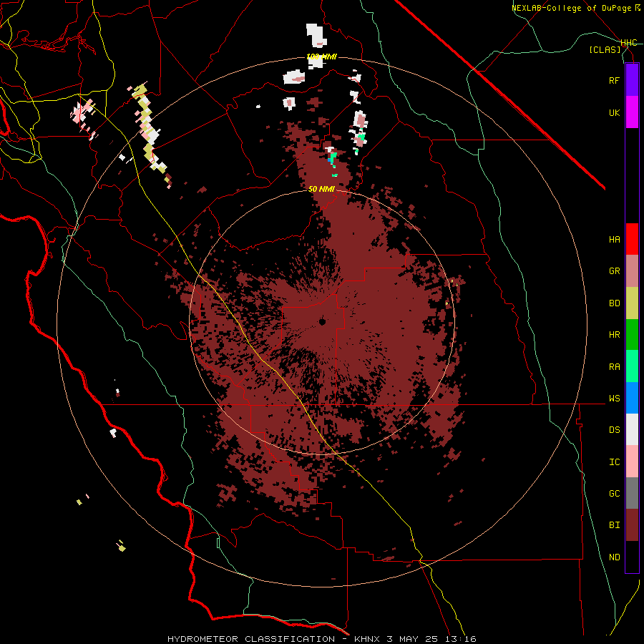The image size is (644, 644).
Task: Click the UK legend label
Action: pos(614,112)
